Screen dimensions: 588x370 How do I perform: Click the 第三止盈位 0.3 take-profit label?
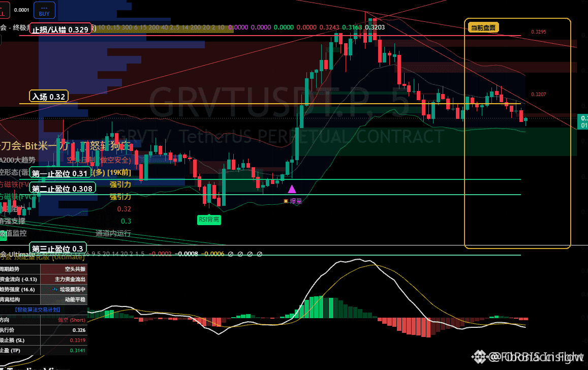(58, 249)
